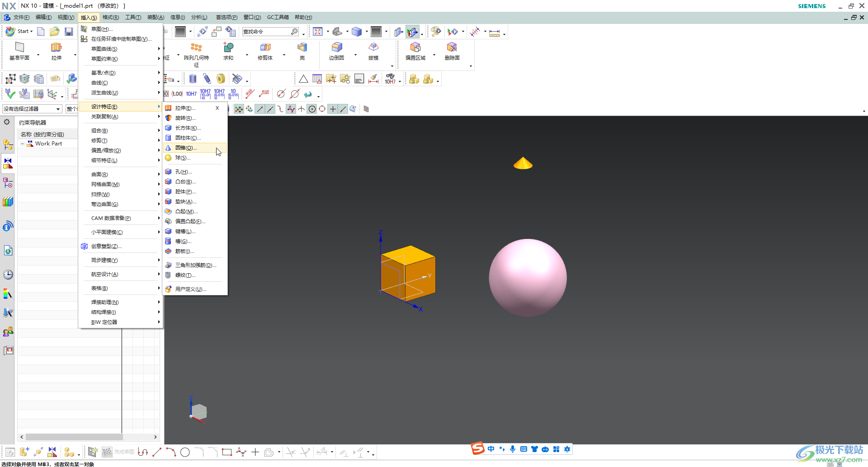868x467 pixels.
Task: Toggle snap Quadrant Point option
Action: (322, 109)
